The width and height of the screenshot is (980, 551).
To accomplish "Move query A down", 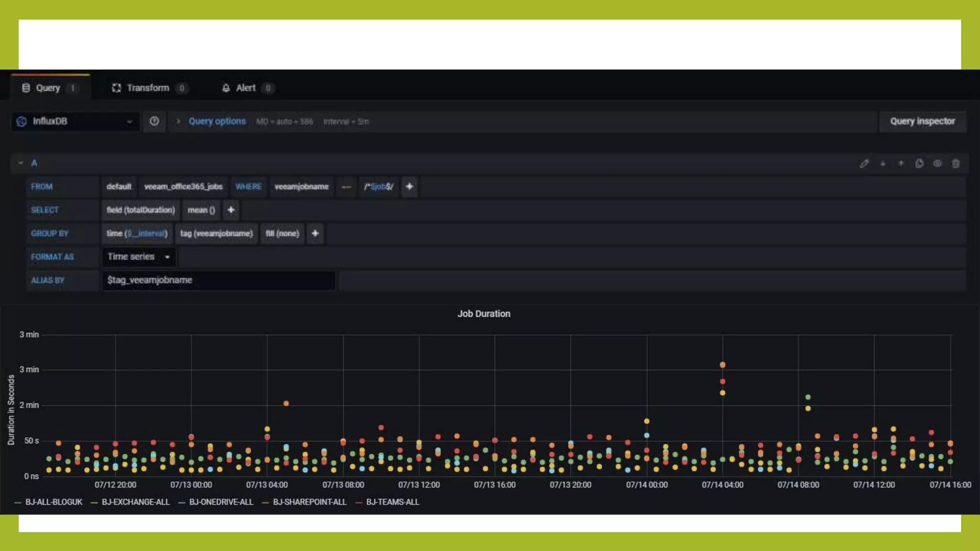I will (x=882, y=164).
